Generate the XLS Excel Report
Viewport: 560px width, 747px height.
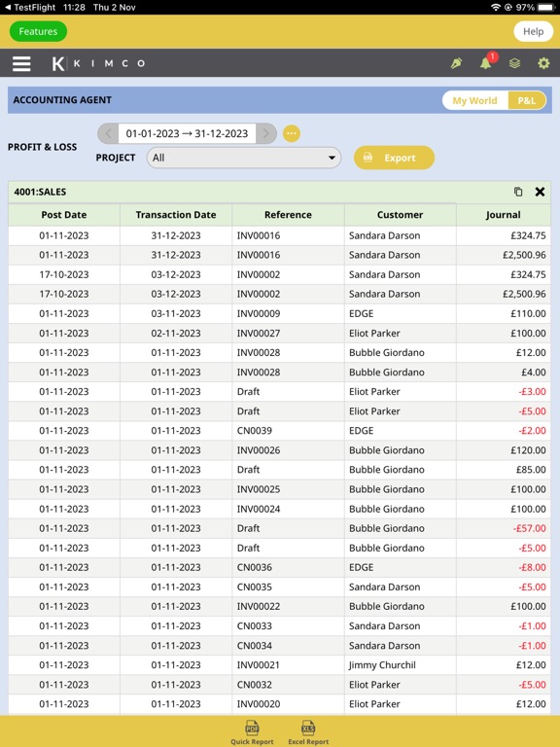point(308,732)
